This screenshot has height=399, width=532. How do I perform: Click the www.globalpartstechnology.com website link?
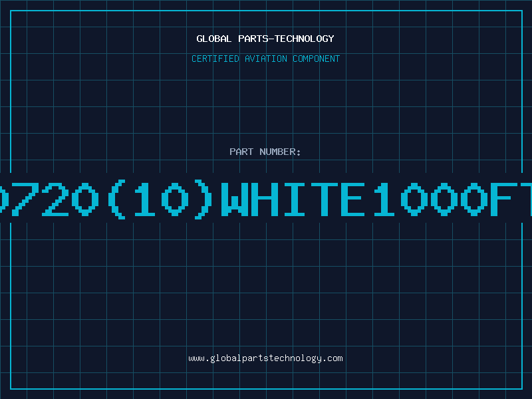coord(265,358)
